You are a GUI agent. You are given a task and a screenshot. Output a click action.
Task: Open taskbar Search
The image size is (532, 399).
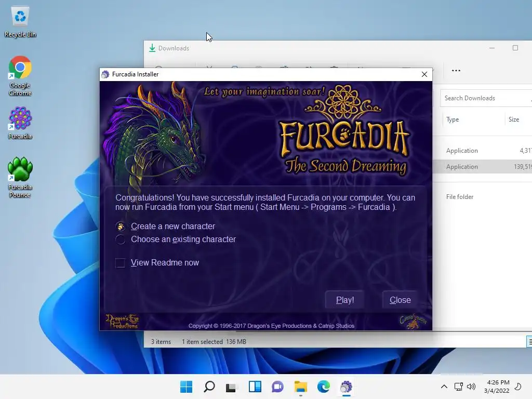click(x=209, y=387)
